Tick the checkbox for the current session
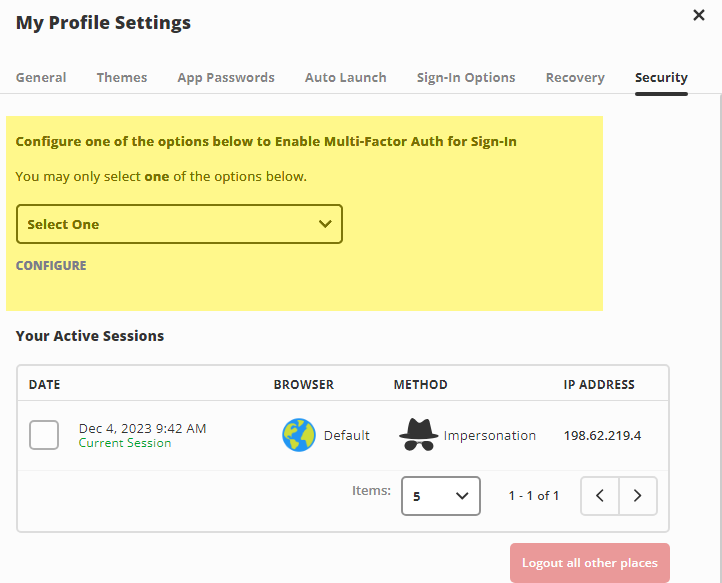 click(x=44, y=435)
